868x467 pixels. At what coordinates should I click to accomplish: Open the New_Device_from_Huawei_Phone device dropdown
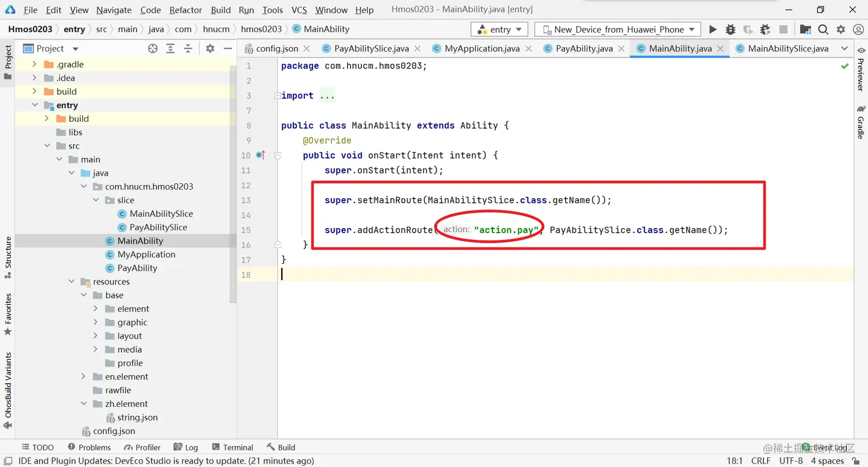click(x=618, y=29)
